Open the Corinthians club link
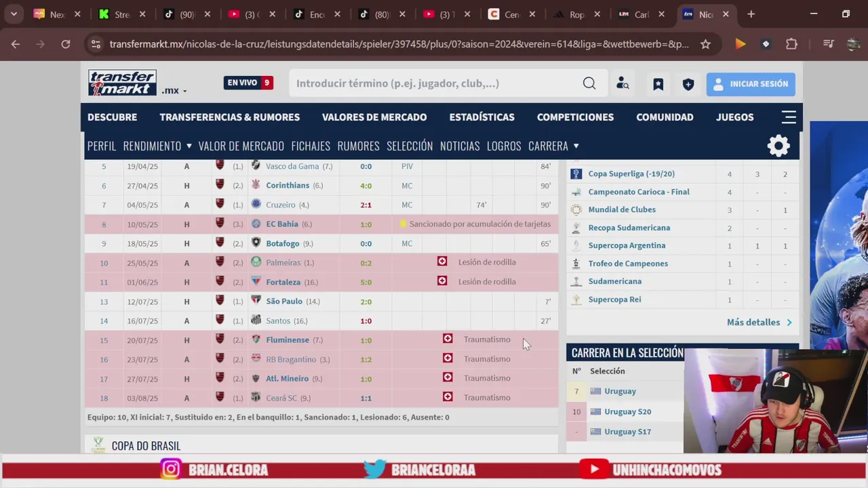This screenshot has height=488, width=868. coord(288,185)
